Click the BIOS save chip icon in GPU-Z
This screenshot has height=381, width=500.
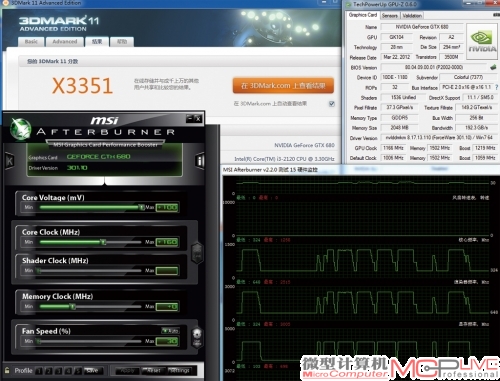click(x=493, y=67)
